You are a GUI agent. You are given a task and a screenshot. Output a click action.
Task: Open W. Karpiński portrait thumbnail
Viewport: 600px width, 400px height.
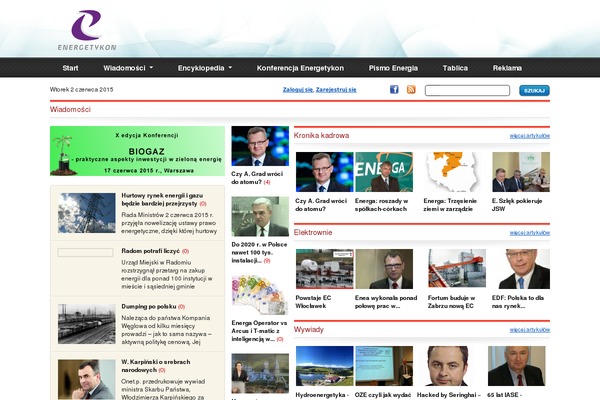(x=86, y=379)
